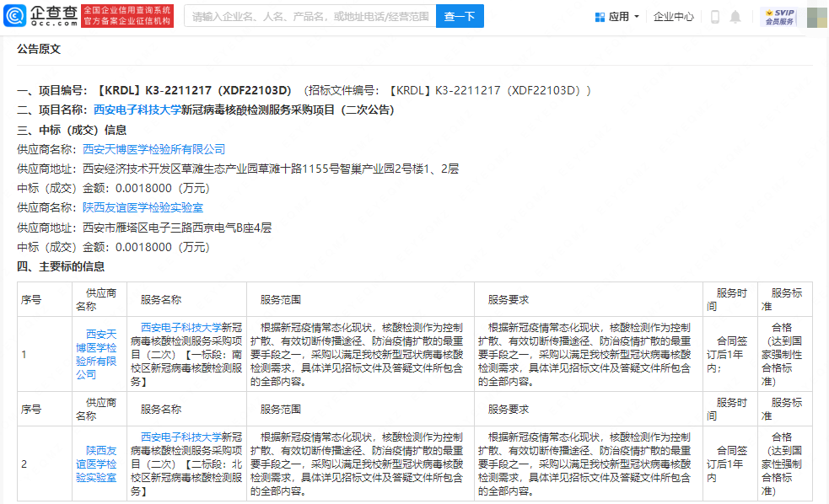Click row 2 序号 cell with 2
829x504 pixels.
45,464
